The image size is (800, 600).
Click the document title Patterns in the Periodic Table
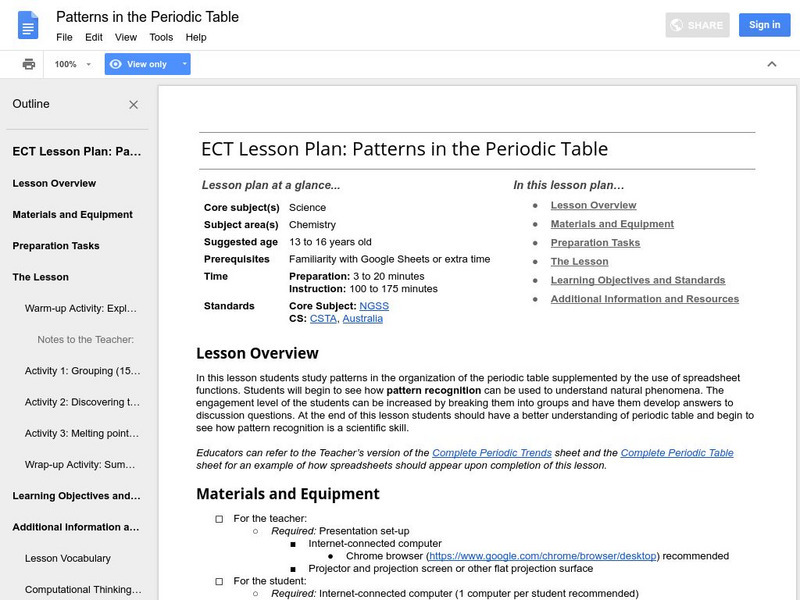point(147,17)
